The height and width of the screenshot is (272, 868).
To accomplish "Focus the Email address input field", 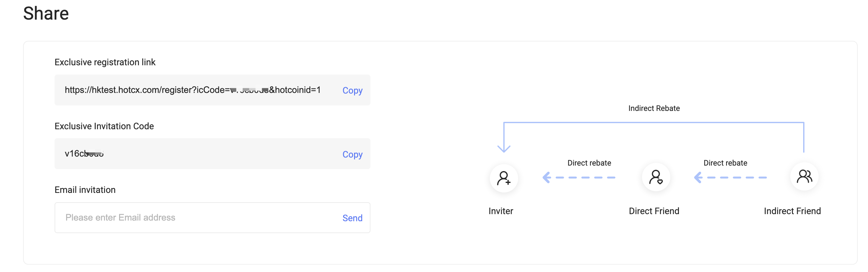I will 212,218.
